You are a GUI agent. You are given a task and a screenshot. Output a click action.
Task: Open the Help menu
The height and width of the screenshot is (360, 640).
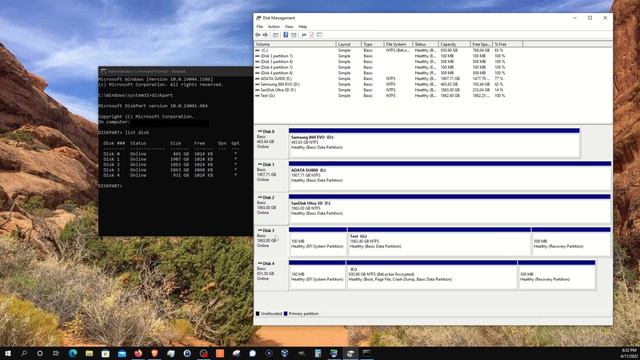302,27
